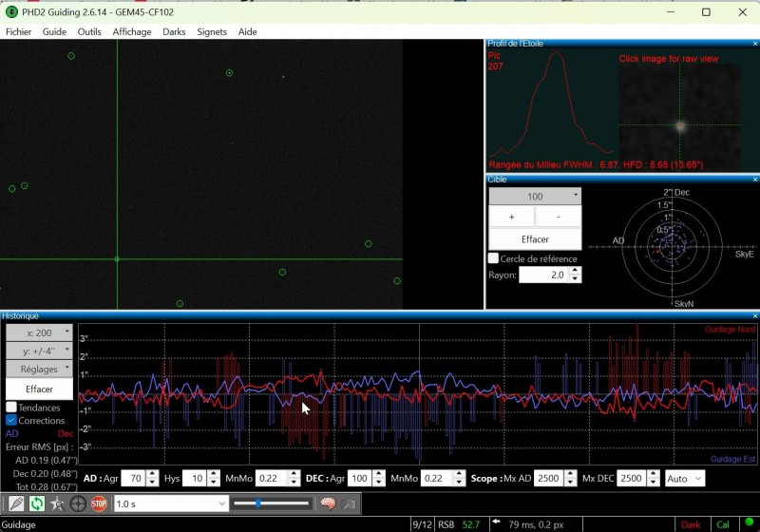Open the Cible zoom 100 dropdown
Image resolution: width=760 pixels, height=532 pixels.
(535, 197)
